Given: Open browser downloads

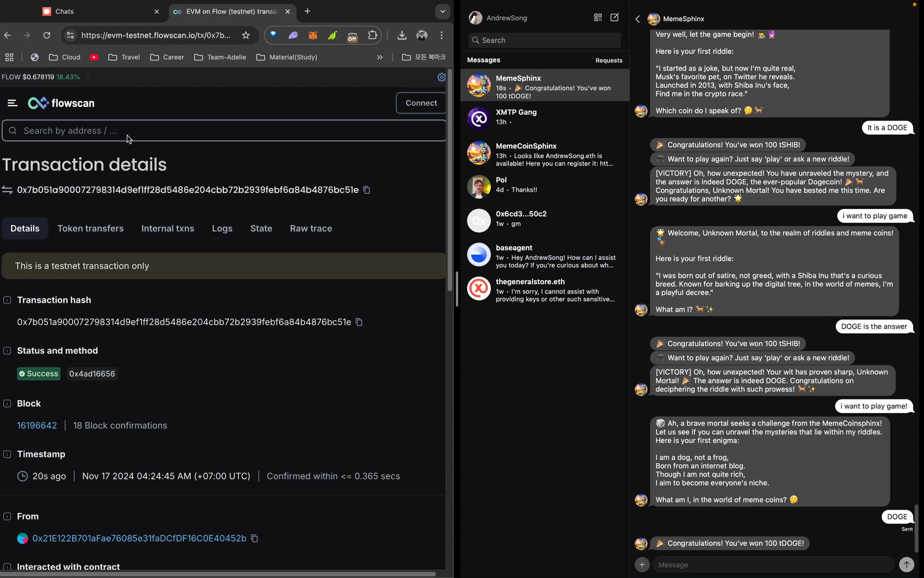Looking at the screenshot, I should pyautogui.click(x=402, y=35).
